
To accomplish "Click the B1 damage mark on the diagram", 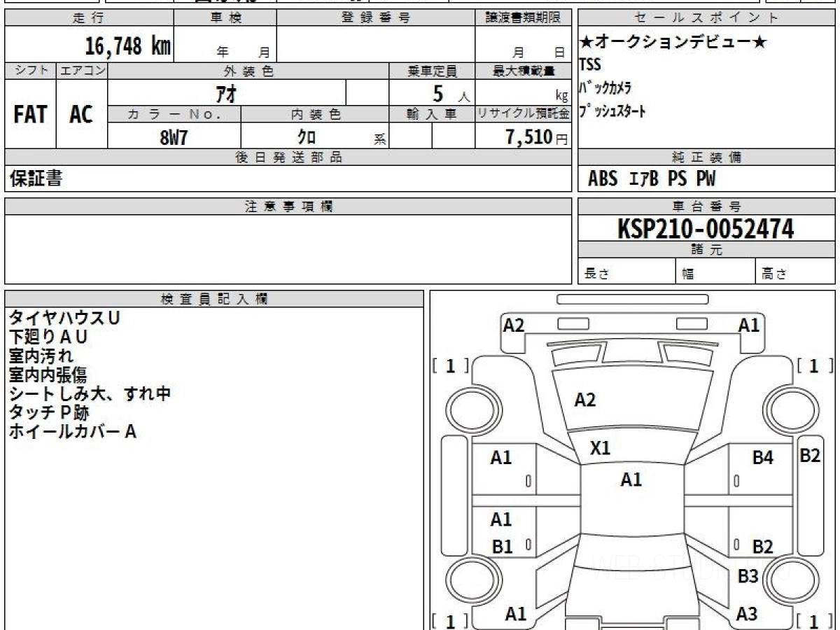I will coord(502,547).
